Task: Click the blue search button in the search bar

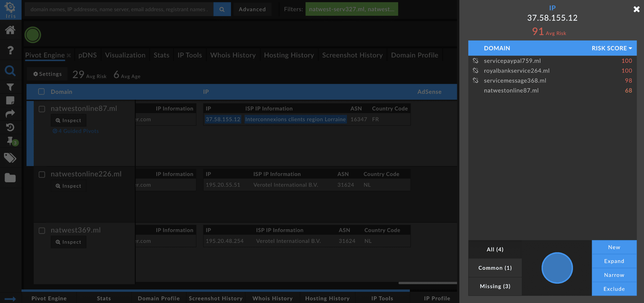Action: click(222, 9)
